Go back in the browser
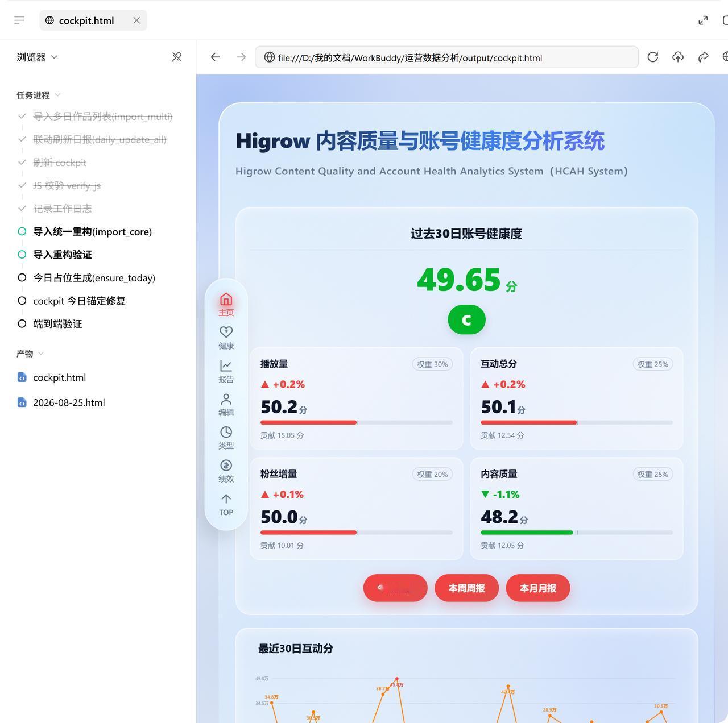The image size is (728, 723). pos(215,57)
